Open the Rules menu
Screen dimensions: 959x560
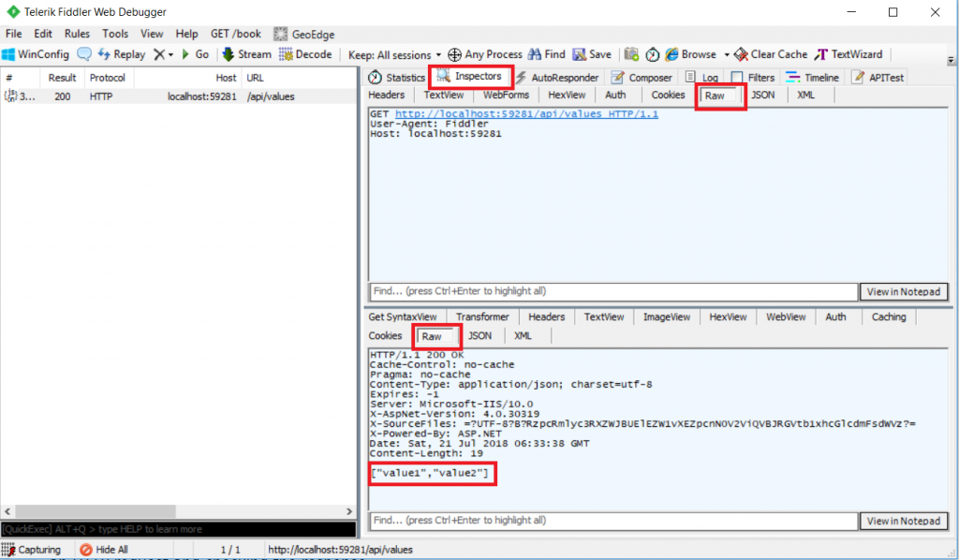coord(77,34)
